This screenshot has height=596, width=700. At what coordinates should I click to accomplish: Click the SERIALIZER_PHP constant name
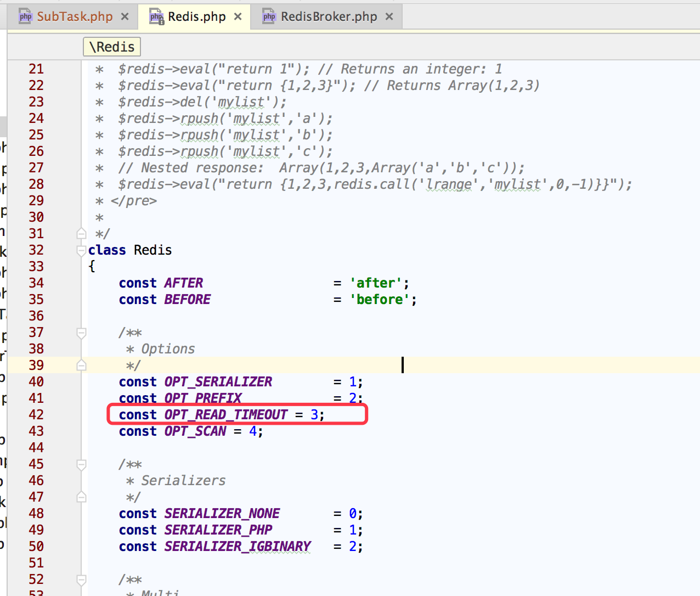pos(218,530)
